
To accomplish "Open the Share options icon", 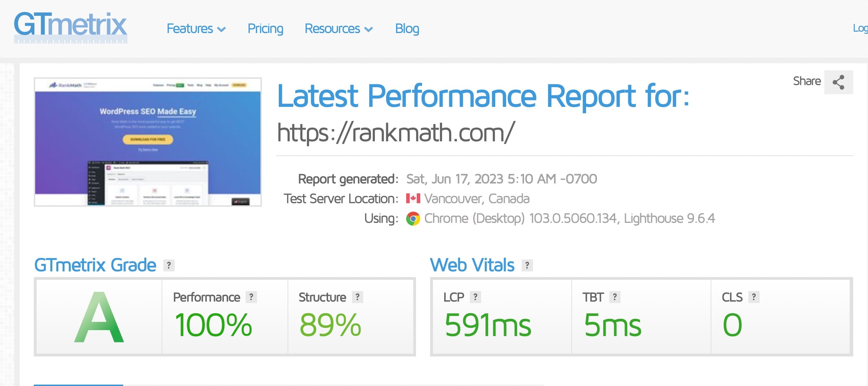I will 838,82.
